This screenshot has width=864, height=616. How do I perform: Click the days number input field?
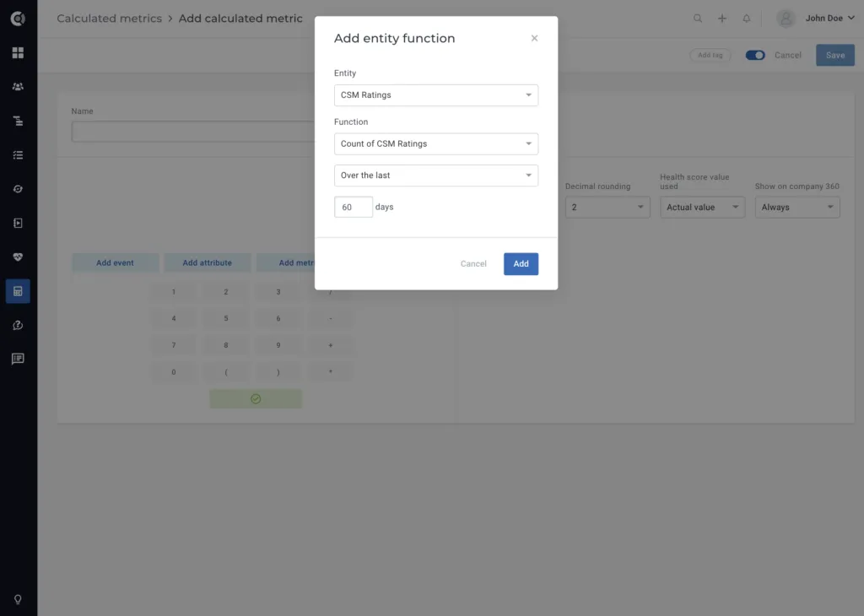(354, 208)
